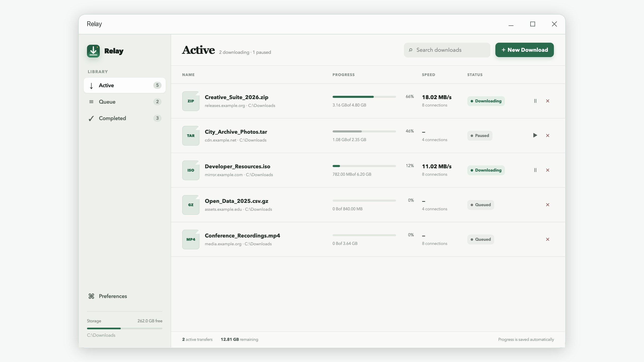Image resolution: width=644 pixels, height=362 pixels.
Task: Click the Relay download logo icon
Action: [x=93, y=51]
